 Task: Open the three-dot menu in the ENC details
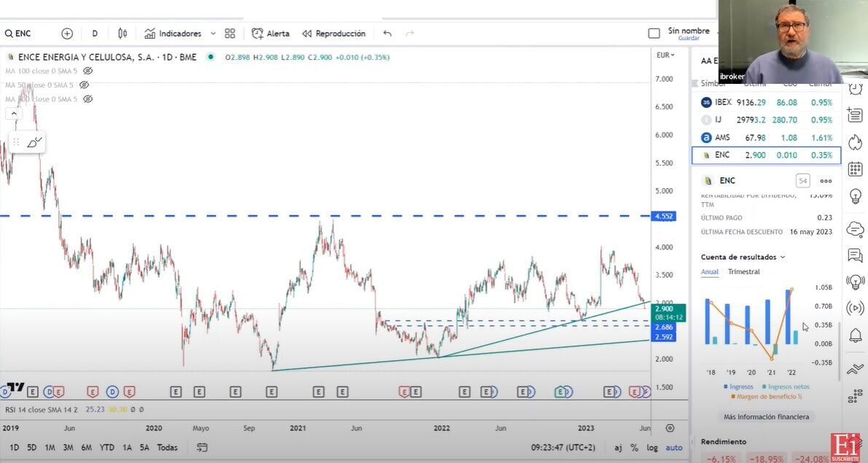tap(826, 181)
